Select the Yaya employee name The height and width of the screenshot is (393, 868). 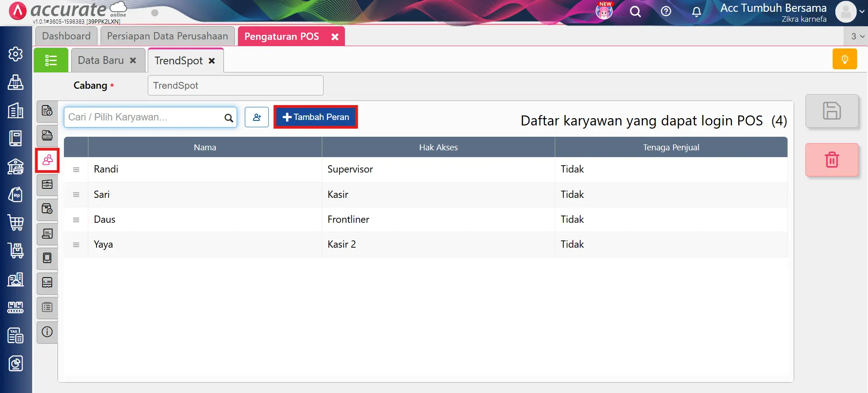pos(103,244)
